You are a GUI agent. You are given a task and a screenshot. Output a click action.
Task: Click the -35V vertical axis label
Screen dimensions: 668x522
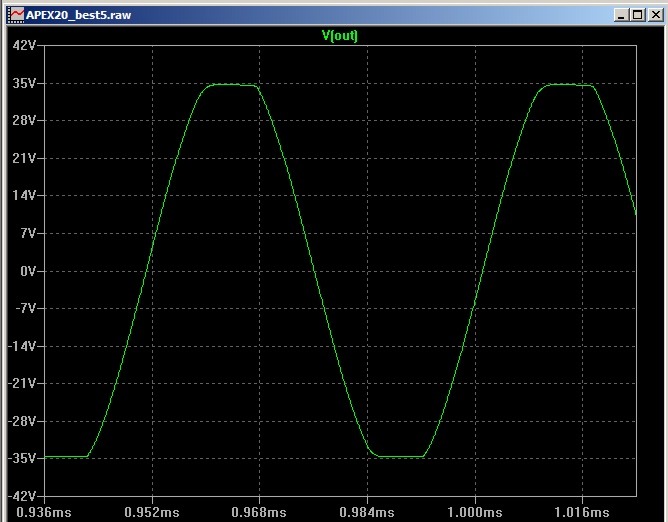point(22,459)
